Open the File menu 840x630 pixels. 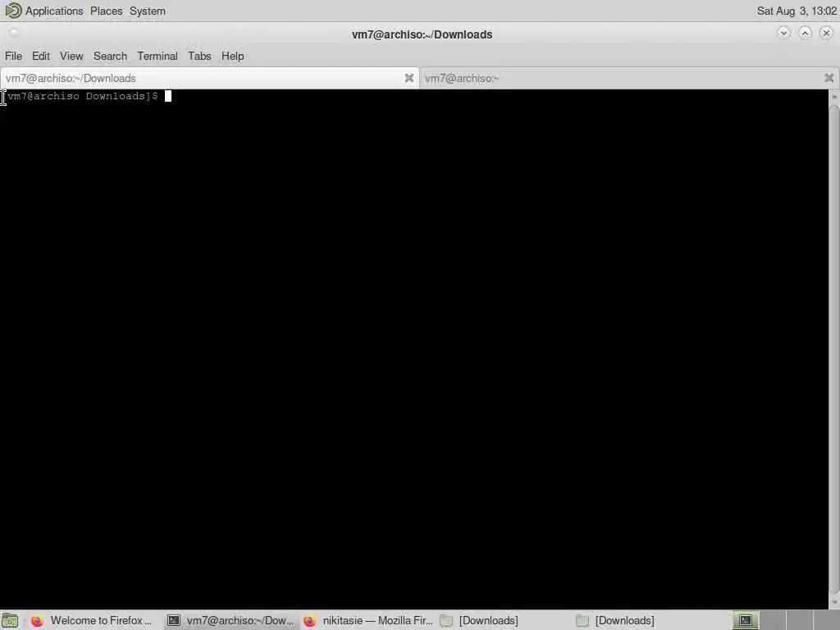pos(13,56)
